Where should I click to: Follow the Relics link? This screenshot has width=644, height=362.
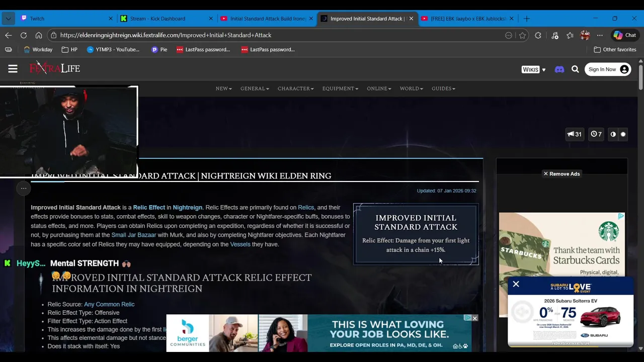click(x=306, y=207)
